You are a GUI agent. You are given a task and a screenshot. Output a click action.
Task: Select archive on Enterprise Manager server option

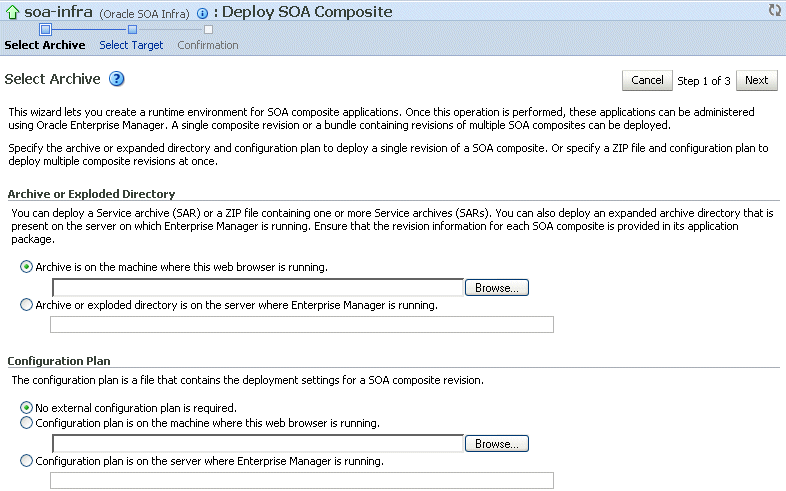tap(26, 305)
